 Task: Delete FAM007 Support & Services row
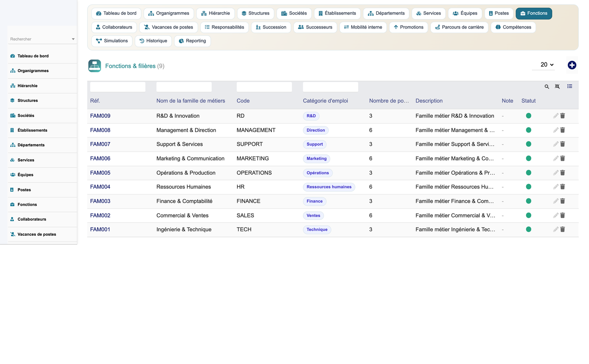(x=563, y=144)
